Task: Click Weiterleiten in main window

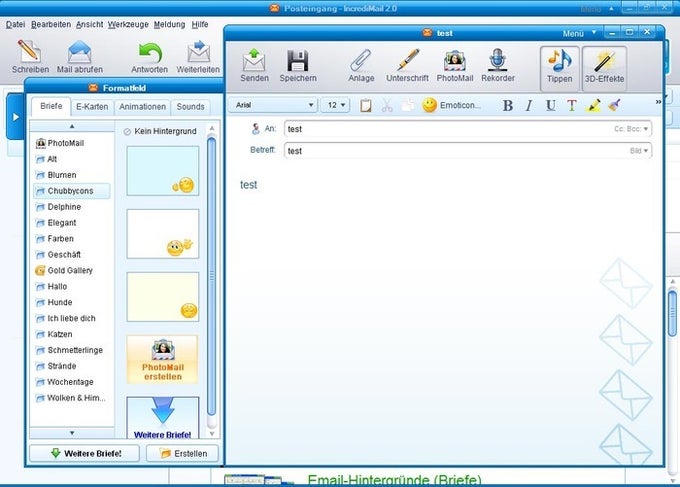Action: point(198,56)
